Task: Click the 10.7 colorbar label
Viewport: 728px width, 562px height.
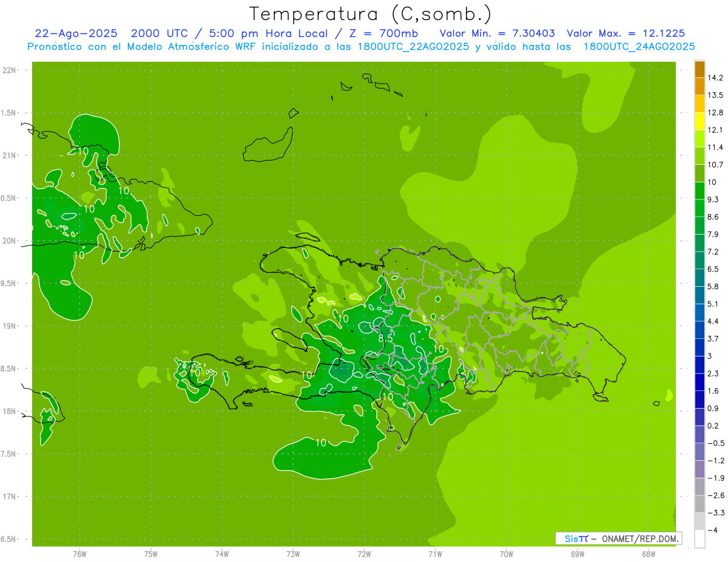Action: pos(716,165)
